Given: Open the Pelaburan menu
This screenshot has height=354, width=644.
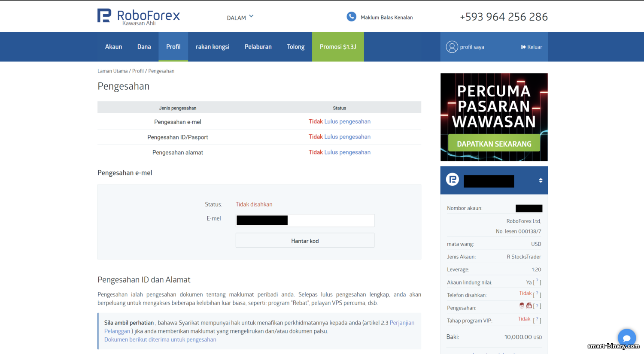Looking at the screenshot, I should click(258, 47).
